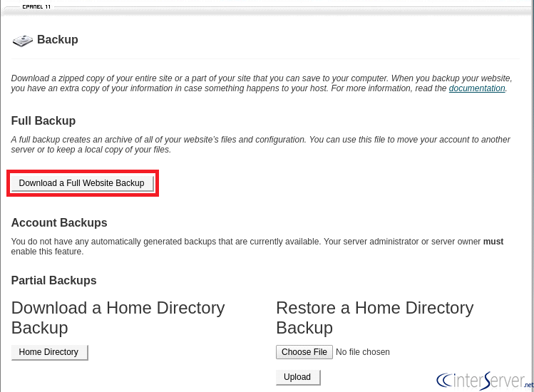534x392 pixels.
Task: Select the Full Backup heading
Action: pyautogui.click(x=43, y=121)
